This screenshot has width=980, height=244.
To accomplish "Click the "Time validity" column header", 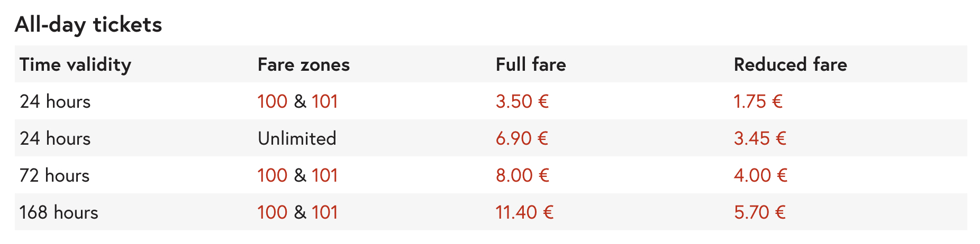I will (75, 64).
